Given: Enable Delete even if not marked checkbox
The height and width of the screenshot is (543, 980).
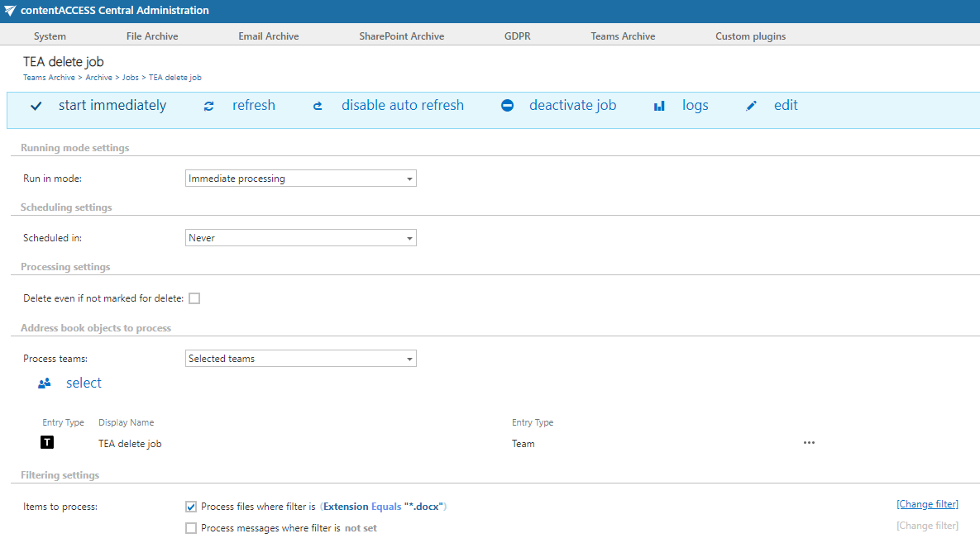Looking at the screenshot, I should (x=194, y=298).
